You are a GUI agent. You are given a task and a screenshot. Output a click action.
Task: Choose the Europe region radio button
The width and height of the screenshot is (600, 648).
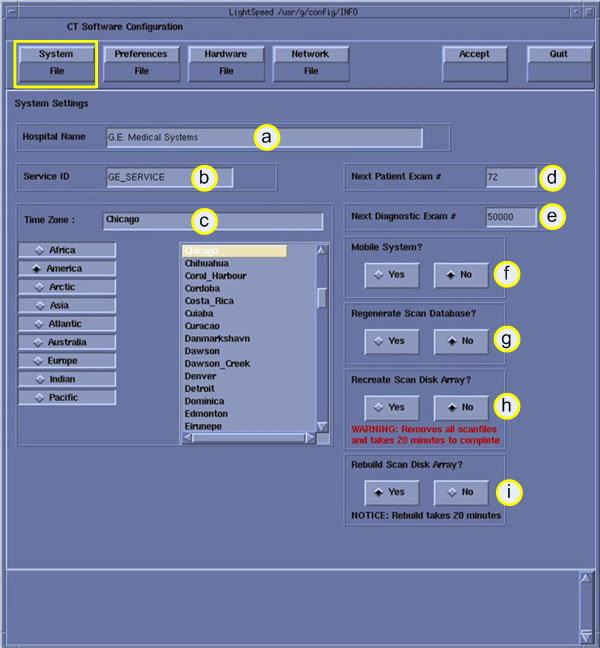click(x=67, y=361)
